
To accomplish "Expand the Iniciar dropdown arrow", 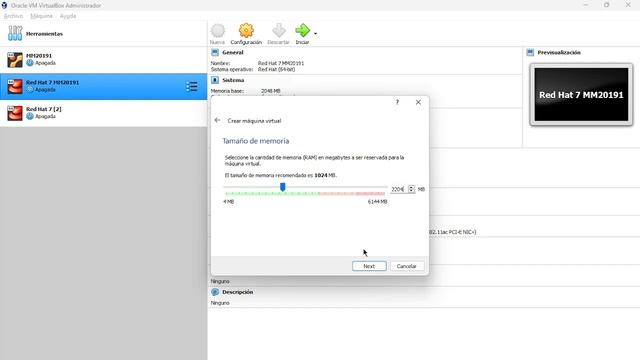I will (x=316, y=33).
